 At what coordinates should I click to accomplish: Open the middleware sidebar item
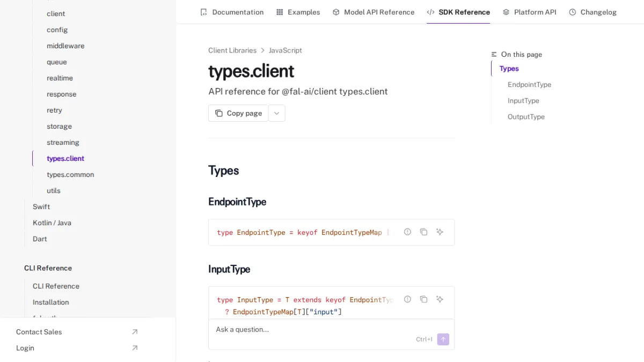pyautogui.click(x=65, y=46)
